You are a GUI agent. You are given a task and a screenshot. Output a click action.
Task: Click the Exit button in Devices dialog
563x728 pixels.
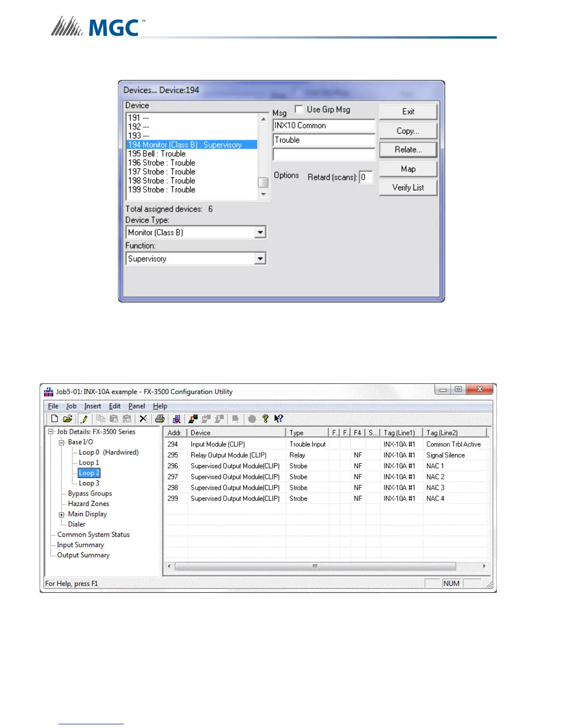pos(408,112)
